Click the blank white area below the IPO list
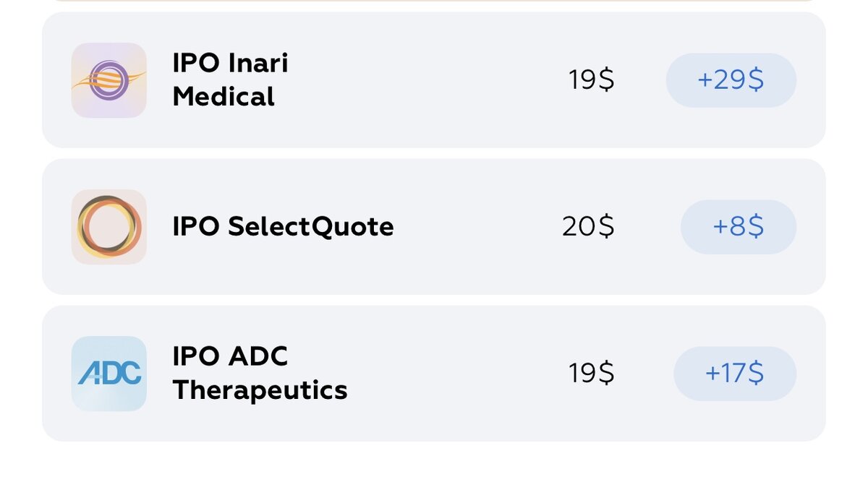 pos(434,473)
